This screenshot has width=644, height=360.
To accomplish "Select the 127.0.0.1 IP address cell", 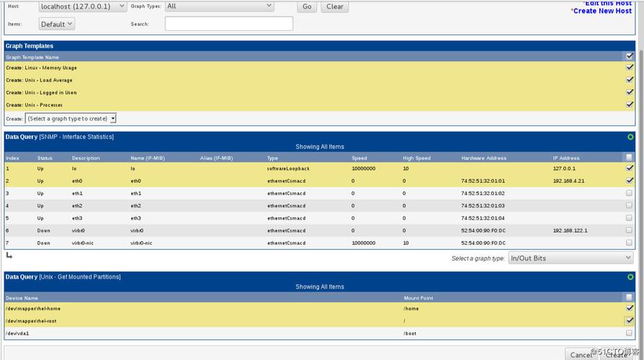I will [564, 168].
